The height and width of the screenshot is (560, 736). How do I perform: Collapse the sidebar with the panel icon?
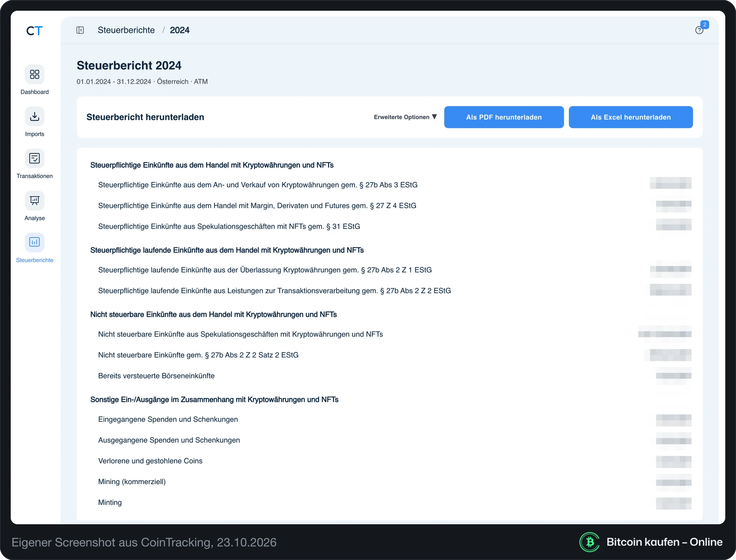[x=80, y=30]
